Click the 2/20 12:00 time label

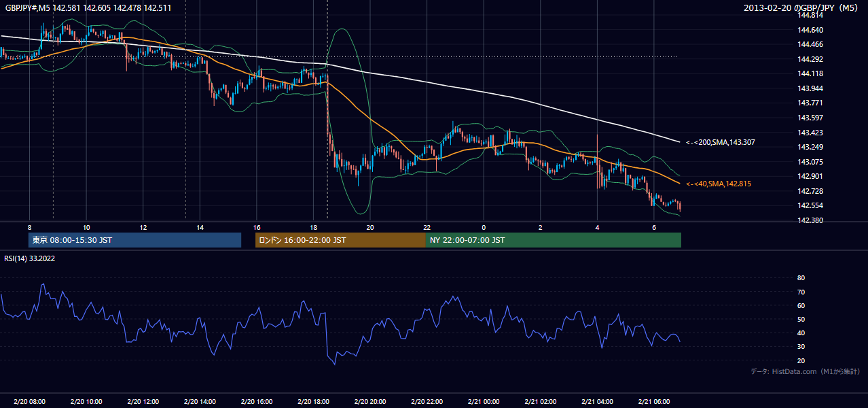(x=143, y=402)
